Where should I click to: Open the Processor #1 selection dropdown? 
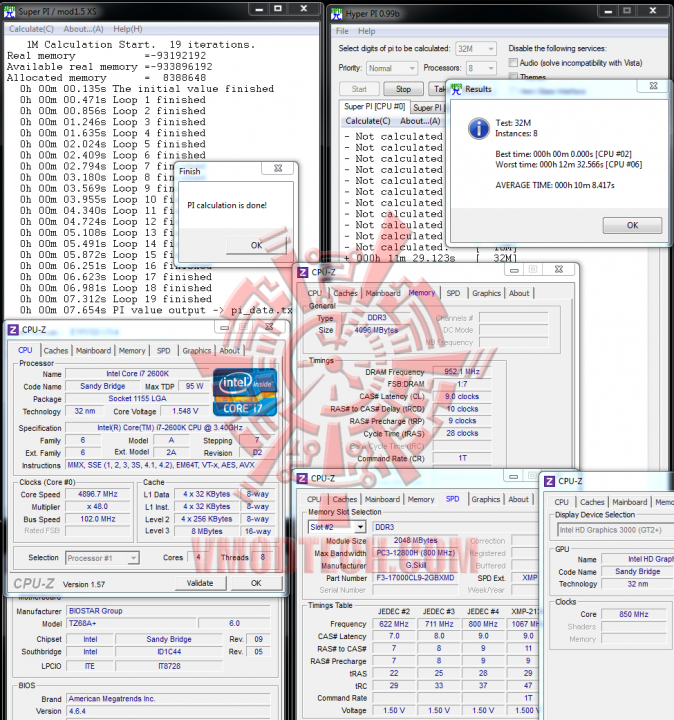click(102, 558)
